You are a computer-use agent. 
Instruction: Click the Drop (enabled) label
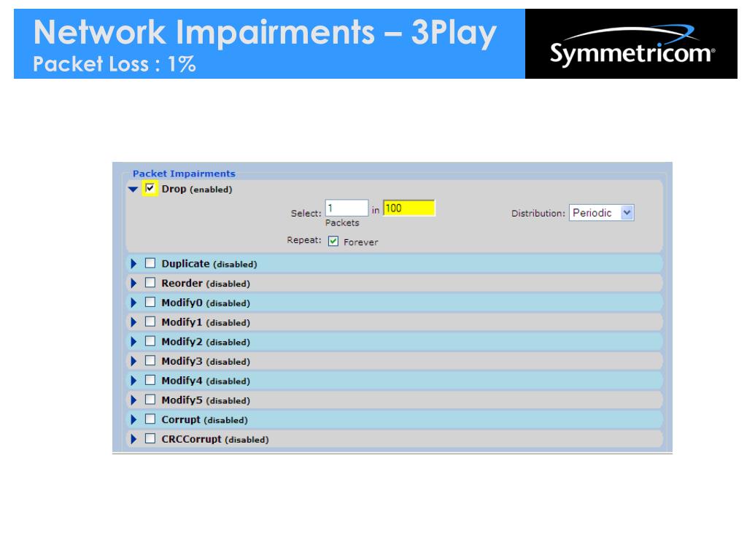click(197, 189)
